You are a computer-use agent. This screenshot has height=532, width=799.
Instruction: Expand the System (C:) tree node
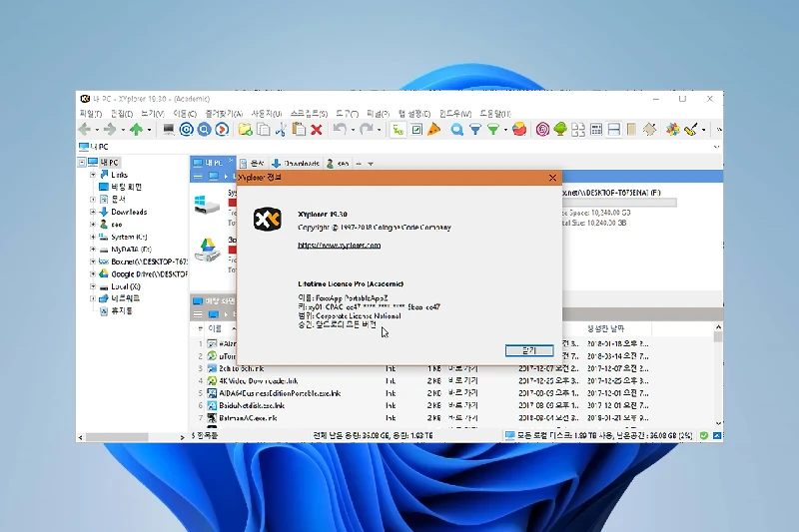pos(93,237)
